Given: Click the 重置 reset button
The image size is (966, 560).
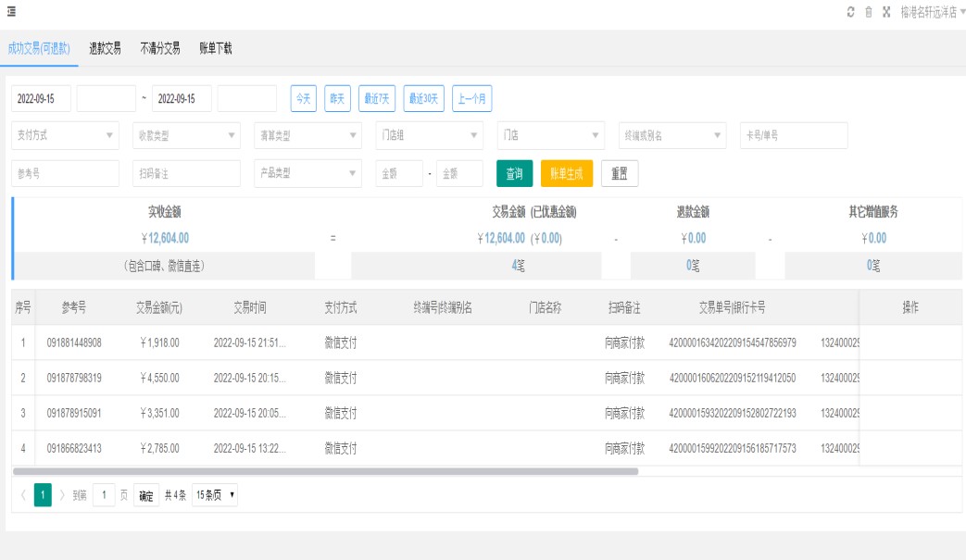Looking at the screenshot, I should (x=619, y=174).
